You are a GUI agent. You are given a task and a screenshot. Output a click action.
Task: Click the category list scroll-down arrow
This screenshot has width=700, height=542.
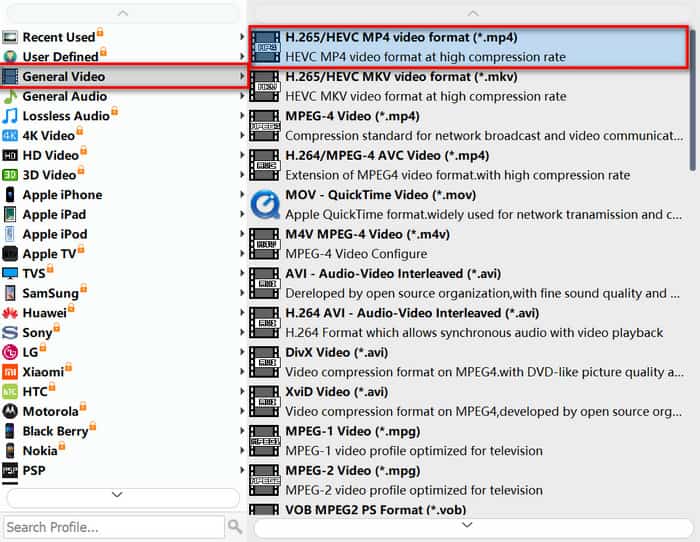click(x=117, y=495)
